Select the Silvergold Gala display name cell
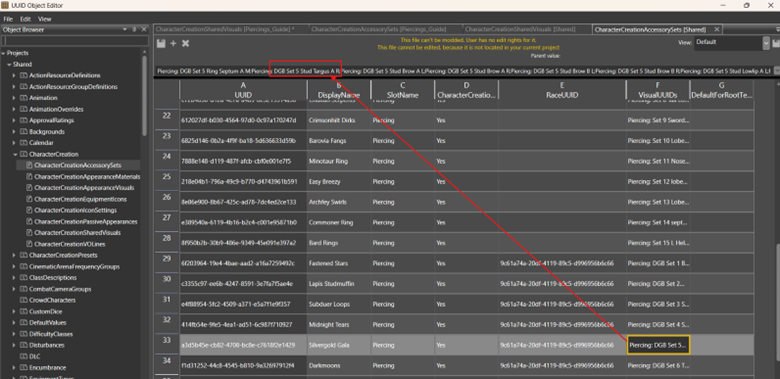This screenshot has height=379, width=780. [x=339, y=345]
